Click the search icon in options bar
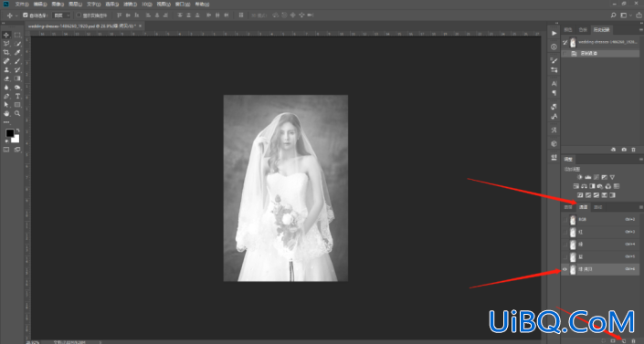 (613, 16)
